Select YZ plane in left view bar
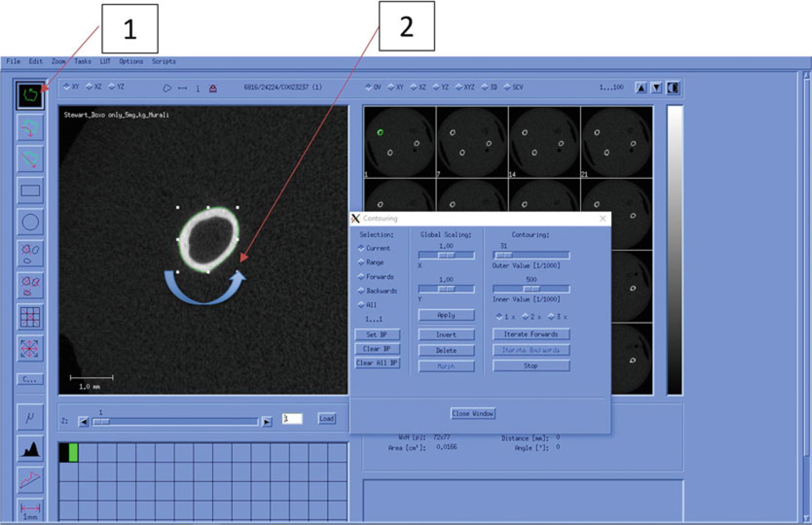812x525 pixels. pyautogui.click(x=117, y=87)
